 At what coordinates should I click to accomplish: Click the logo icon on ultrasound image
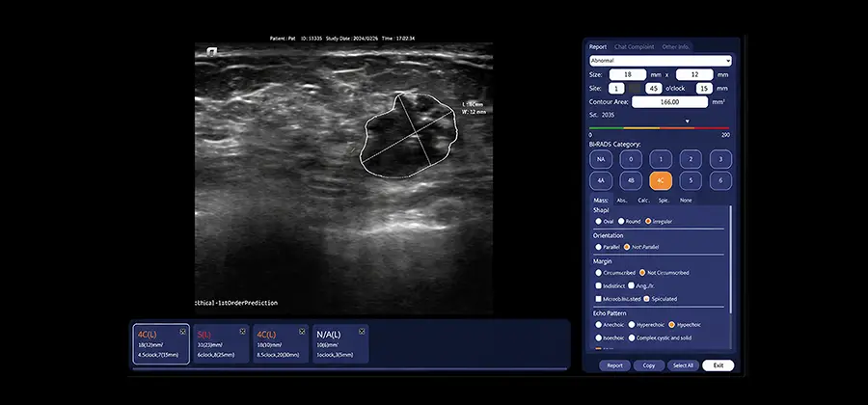pos(212,52)
